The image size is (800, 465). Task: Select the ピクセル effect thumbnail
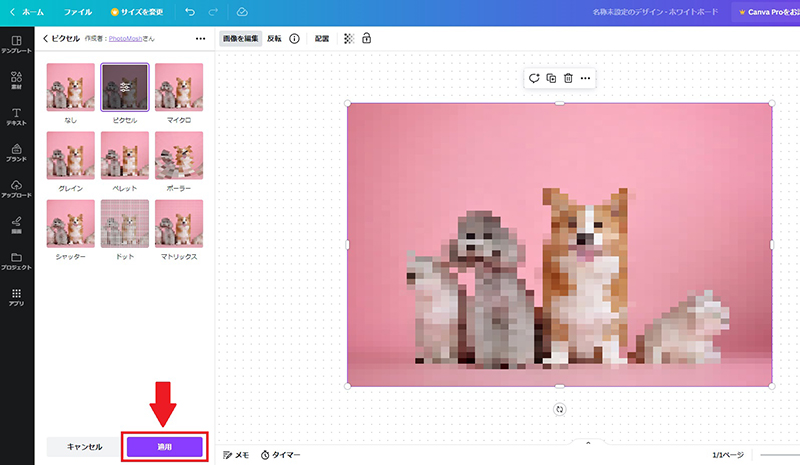124,87
